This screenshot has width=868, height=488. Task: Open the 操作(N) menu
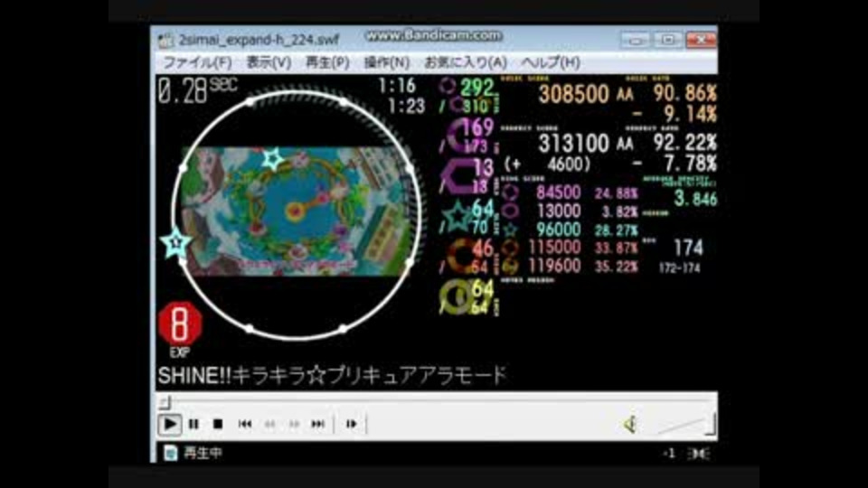386,62
